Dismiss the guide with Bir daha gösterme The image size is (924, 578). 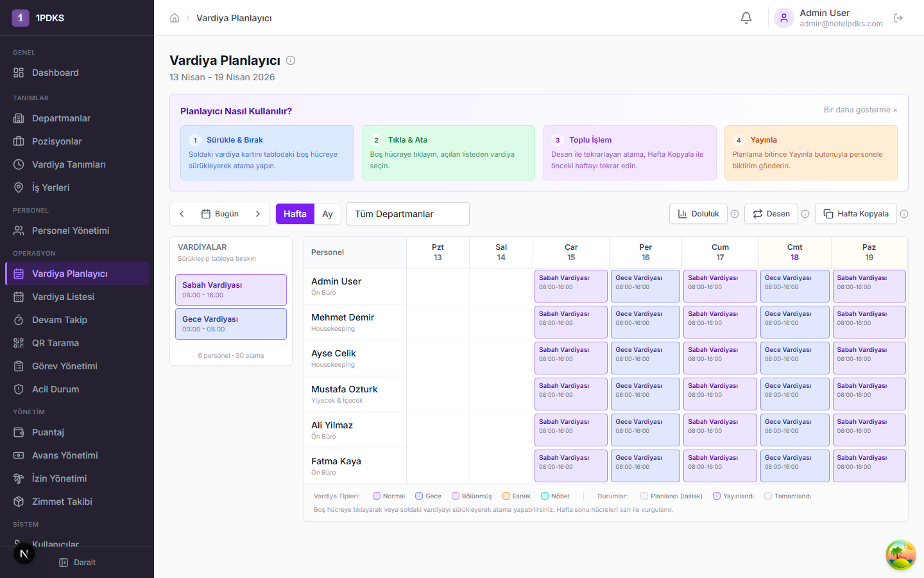(x=860, y=110)
